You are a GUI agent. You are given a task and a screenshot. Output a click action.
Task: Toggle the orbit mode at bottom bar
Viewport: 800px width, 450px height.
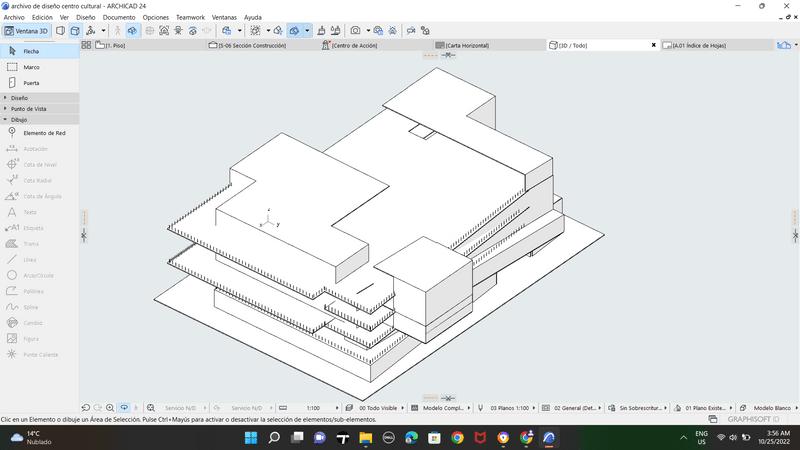click(124, 408)
